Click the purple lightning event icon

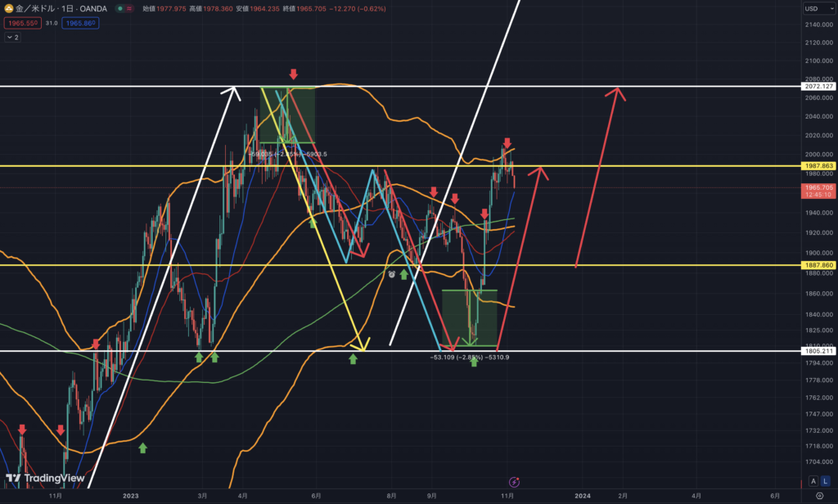click(514, 482)
